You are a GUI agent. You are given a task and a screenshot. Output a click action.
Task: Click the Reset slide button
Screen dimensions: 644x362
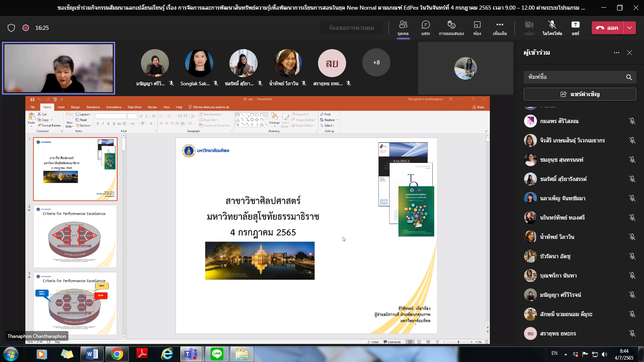82,120
